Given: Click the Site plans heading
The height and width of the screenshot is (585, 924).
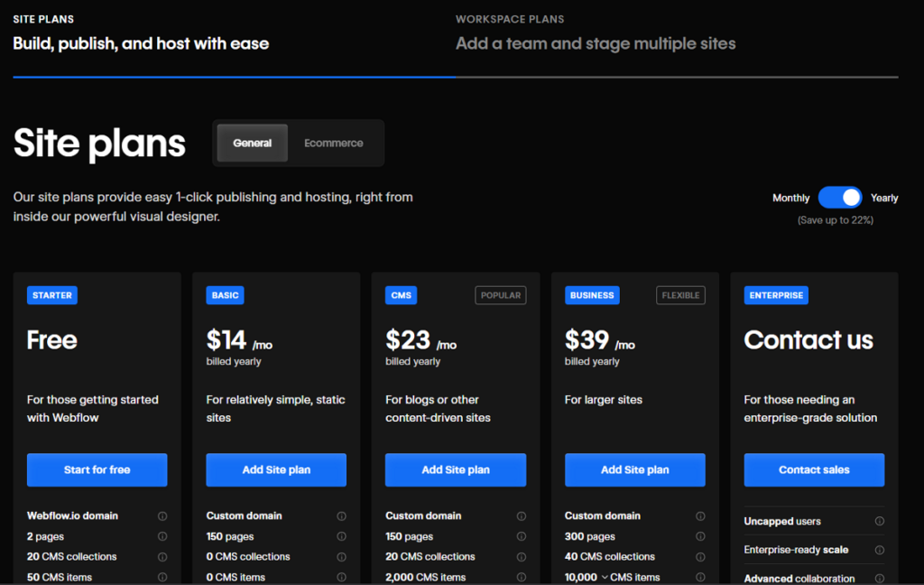Looking at the screenshot, I should pyautogui.click(x=99, y=144).
